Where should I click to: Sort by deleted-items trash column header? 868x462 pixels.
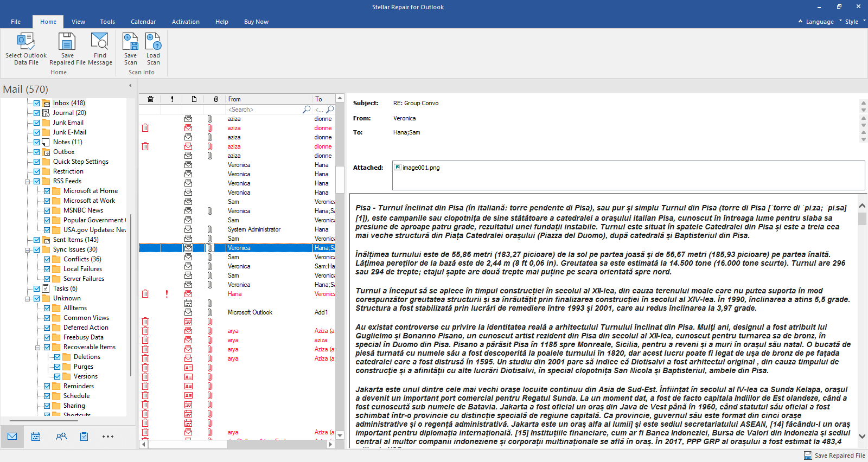pos(150,99)
